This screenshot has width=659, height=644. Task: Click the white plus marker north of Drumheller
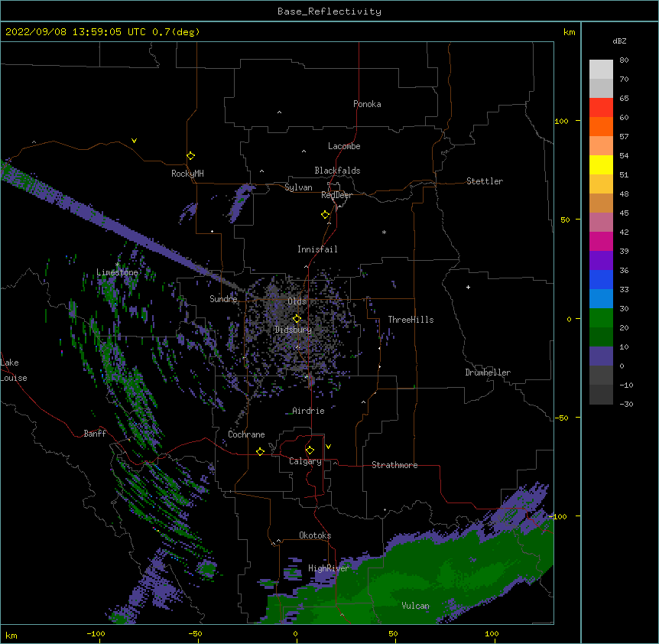(x=468, y=287)
